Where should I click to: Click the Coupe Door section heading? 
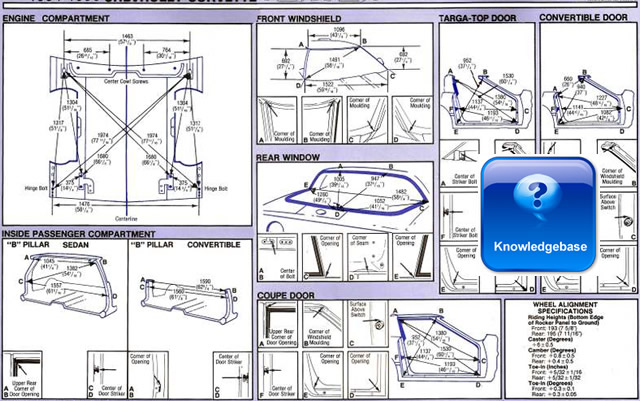click(290, 296)
